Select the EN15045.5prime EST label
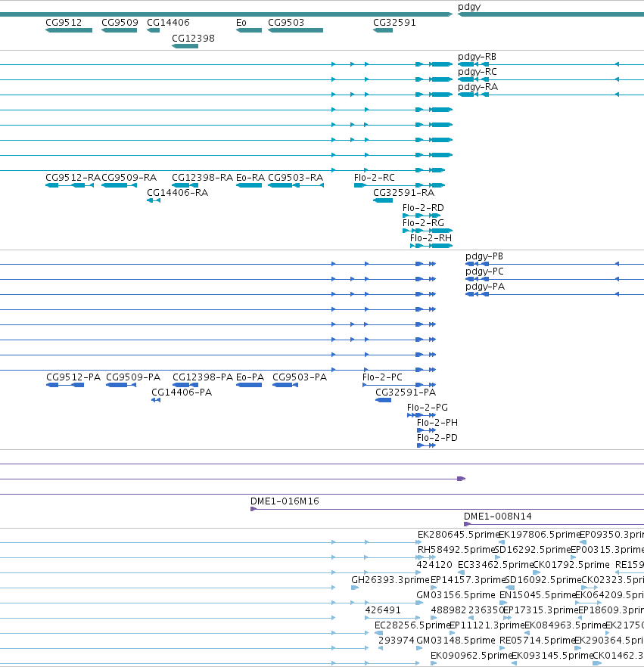The width and height of the screenshot is (644, 667). [537, 595]
